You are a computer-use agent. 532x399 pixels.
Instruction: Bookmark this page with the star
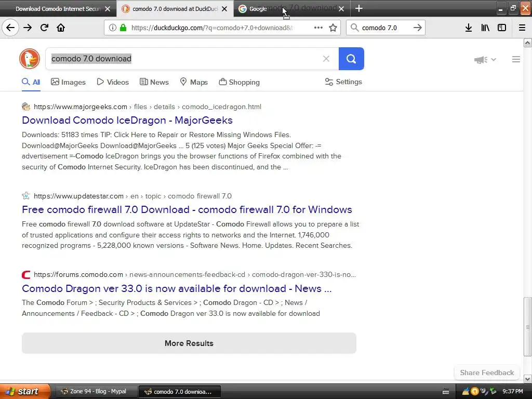click(x=333, y=28)
